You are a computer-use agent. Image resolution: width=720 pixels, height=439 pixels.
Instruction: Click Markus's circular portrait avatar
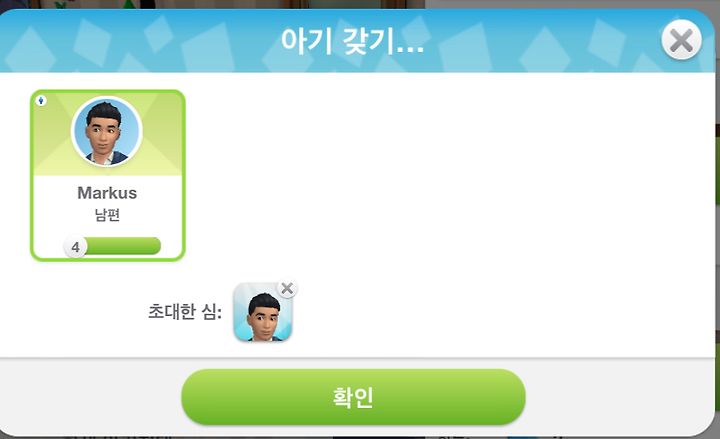click(x=107, y=131)
